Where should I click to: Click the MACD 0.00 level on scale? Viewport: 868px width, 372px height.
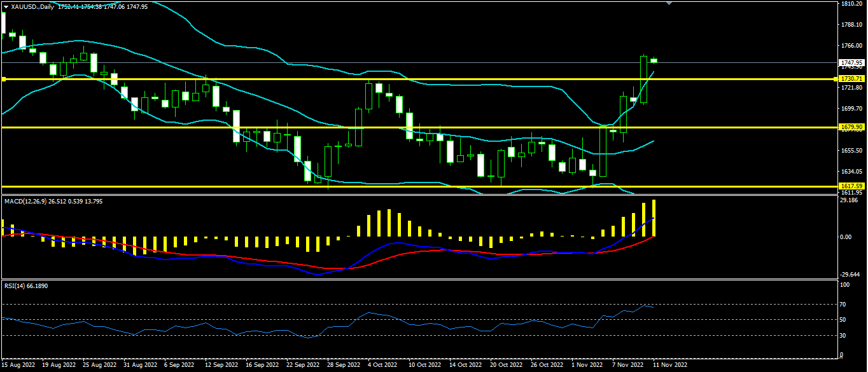pos(846,237)
